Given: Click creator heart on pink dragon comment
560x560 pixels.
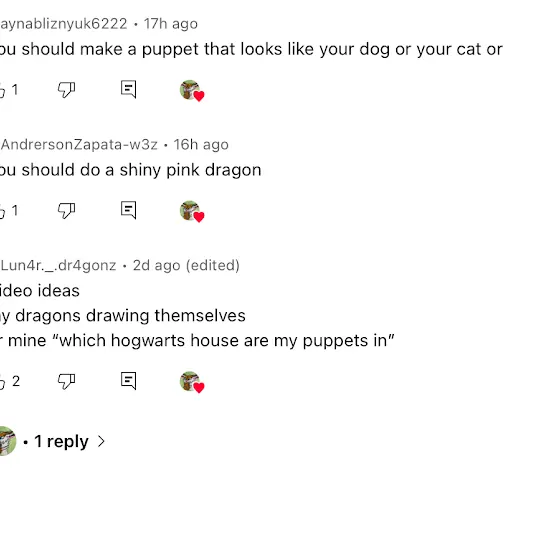Looking at the screenshot, I should click(192, 211).
